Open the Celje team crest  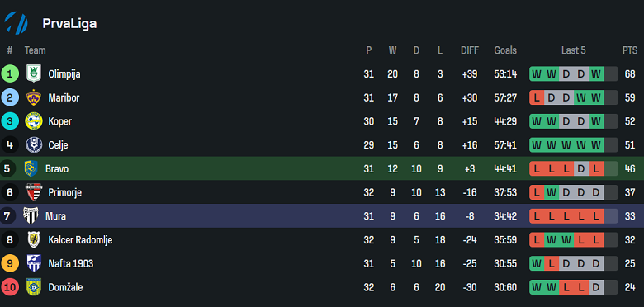click(x=34, y=145)
